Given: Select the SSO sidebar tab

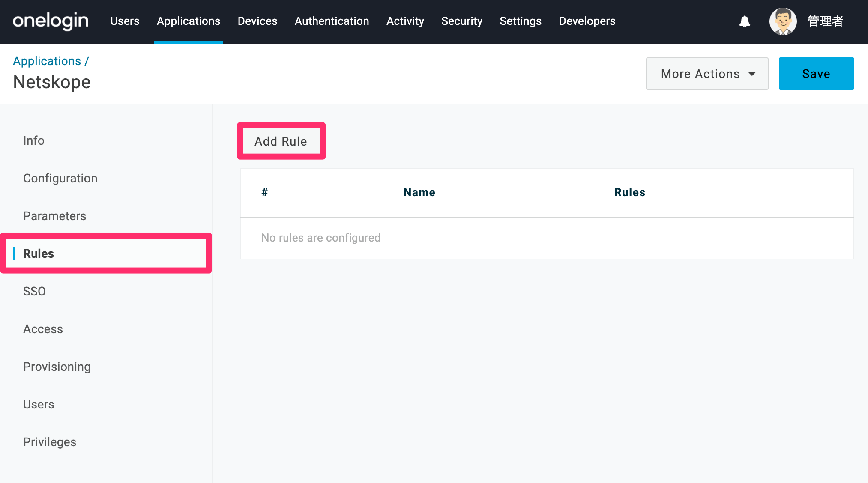Looking at the screenshot, I should (34, 291).
